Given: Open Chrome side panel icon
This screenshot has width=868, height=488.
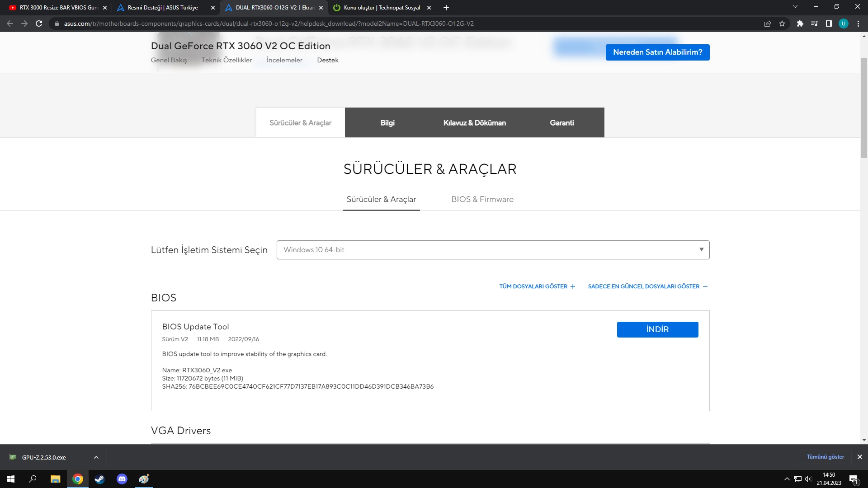Looking at the screenshot, I should tap(829, 23).
